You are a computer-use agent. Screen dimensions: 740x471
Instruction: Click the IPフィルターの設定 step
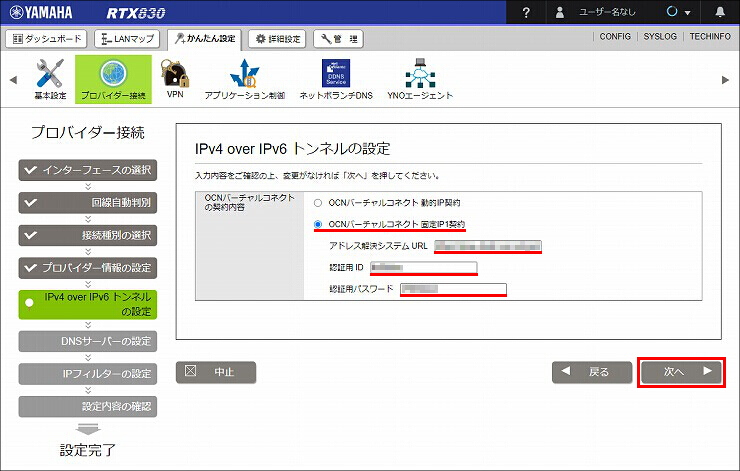(88, 374)
